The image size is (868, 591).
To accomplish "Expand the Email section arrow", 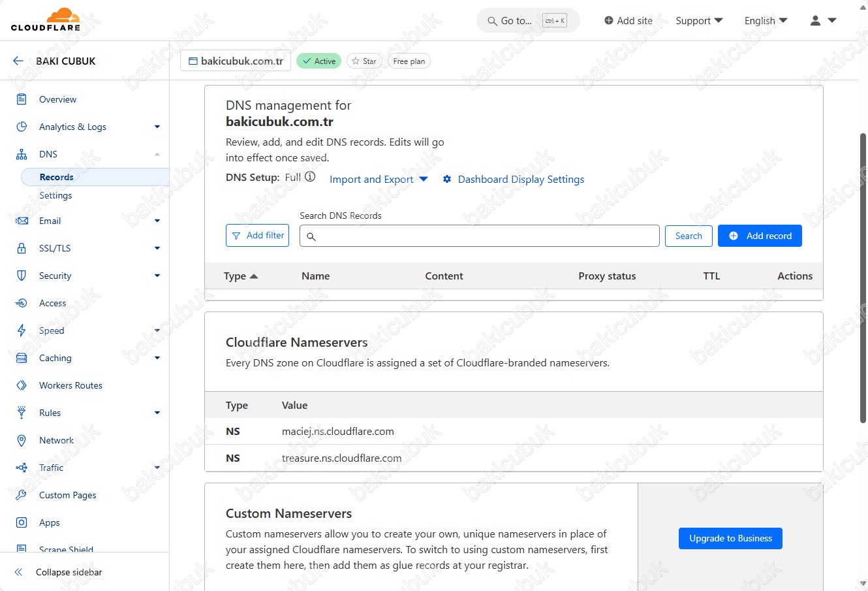I will tap(157, 221).
